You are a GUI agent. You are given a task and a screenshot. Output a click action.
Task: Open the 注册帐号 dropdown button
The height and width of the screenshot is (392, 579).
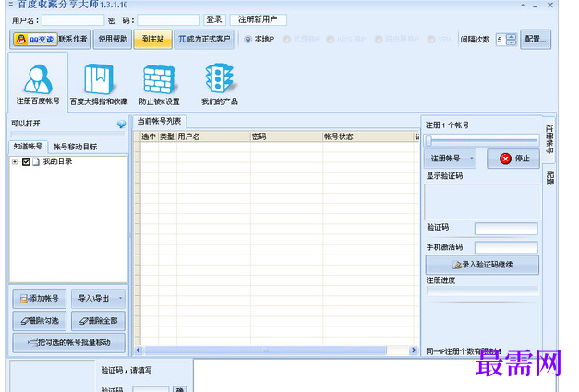click(450, 159)
